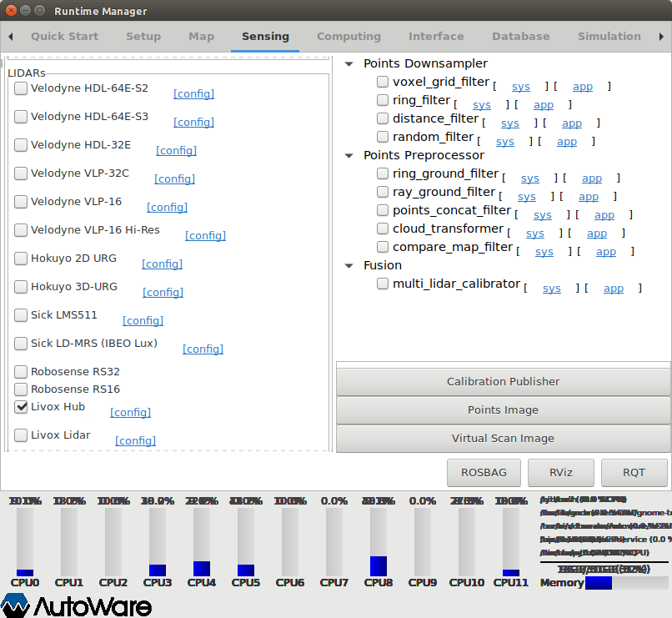Select the Fusion tree label
672x618 pixels.
coord(383,265)
